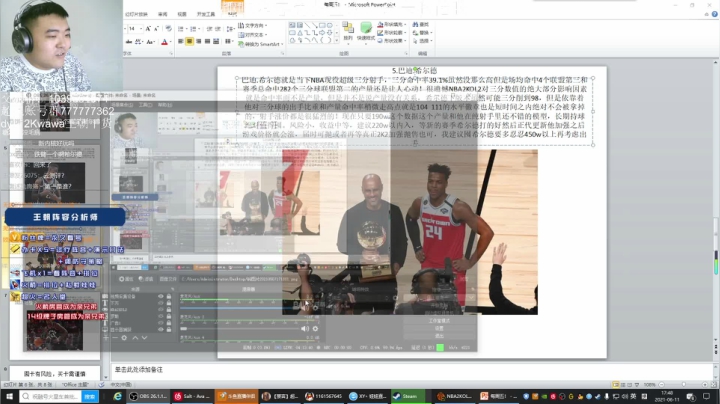Click 设置 settings button in OBS
720x404 pixels.
tap(439, 328)
